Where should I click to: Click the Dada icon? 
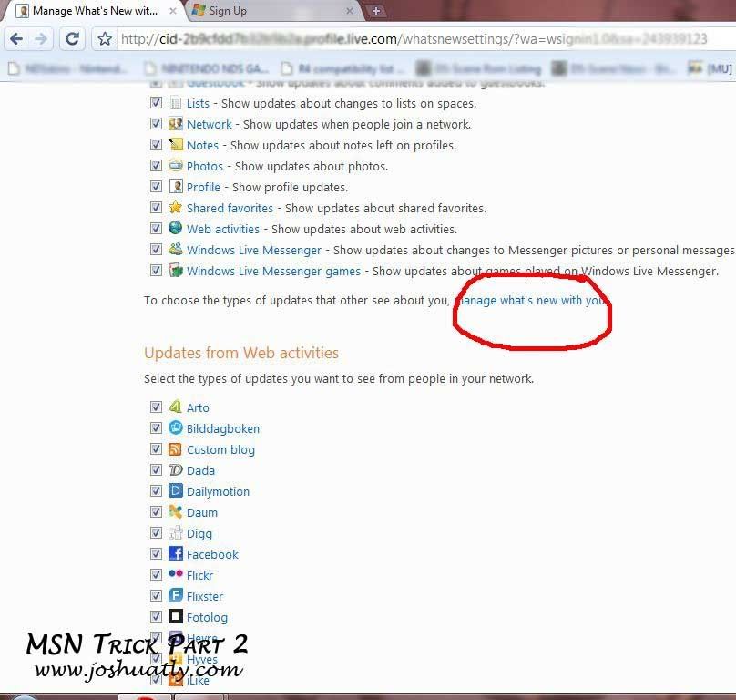click(x=175, y=469)
